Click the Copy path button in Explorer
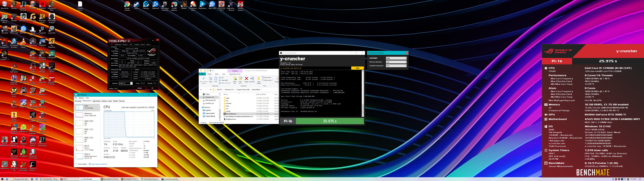The width and height of the screenshot is (644, 181). tap(224, 80)
